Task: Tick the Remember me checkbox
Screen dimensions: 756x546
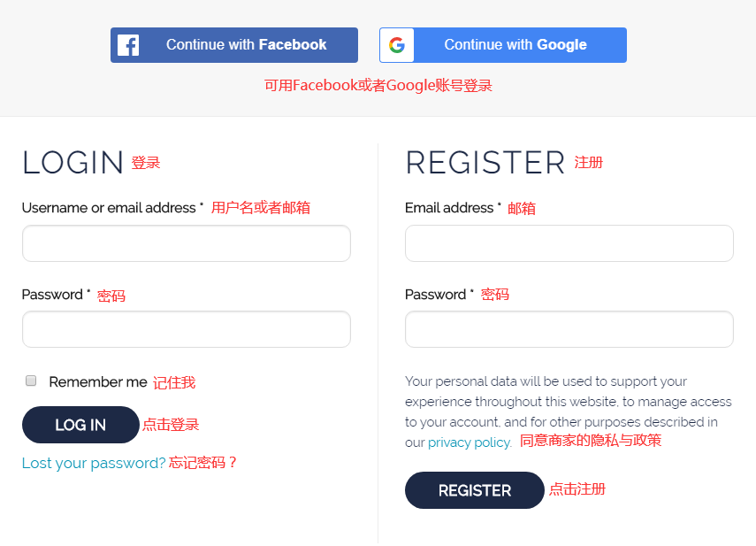Action: [31, 381]
